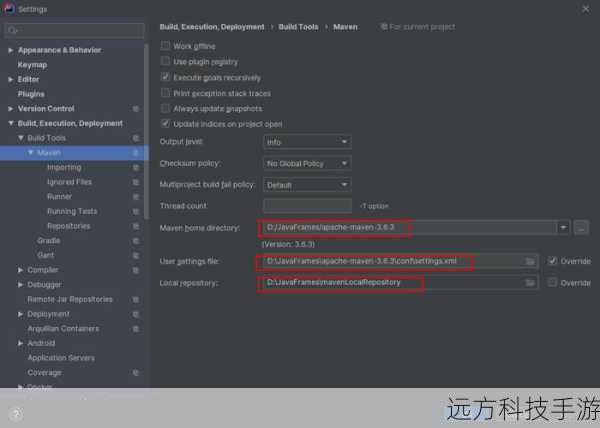
Task: Collapse the Maven node arrow
Action: click(x=31, y=153)
